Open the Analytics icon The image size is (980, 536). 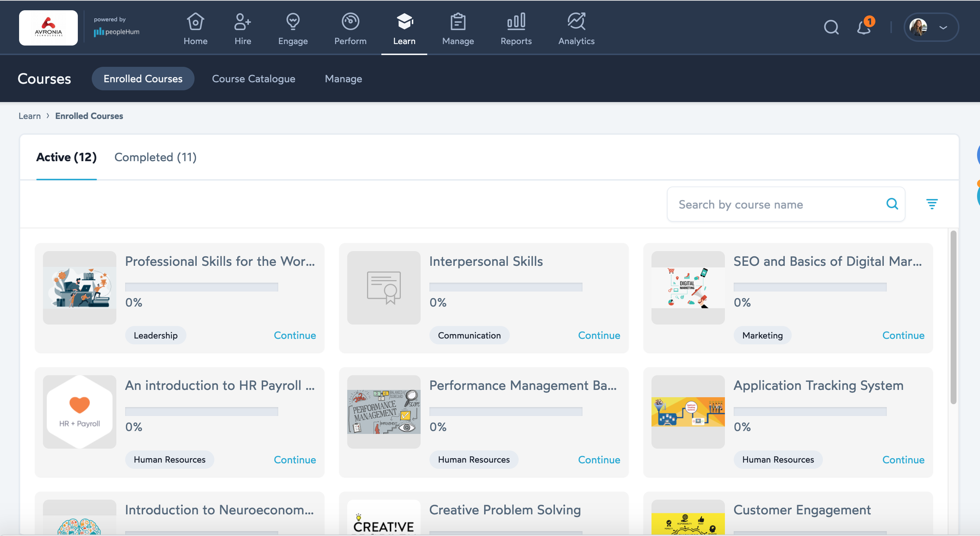[576, 22]
